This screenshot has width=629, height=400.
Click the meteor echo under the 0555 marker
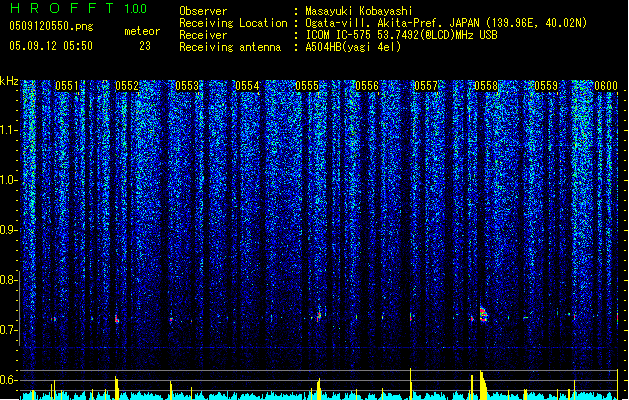(x=319, y=317)
